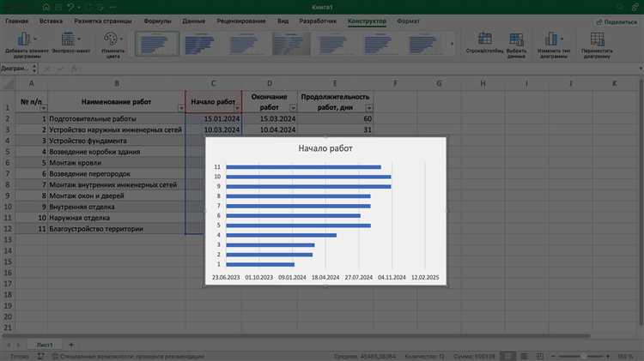Add a new sheet with plus icon

pyautogui.click(x=71, y=345)
